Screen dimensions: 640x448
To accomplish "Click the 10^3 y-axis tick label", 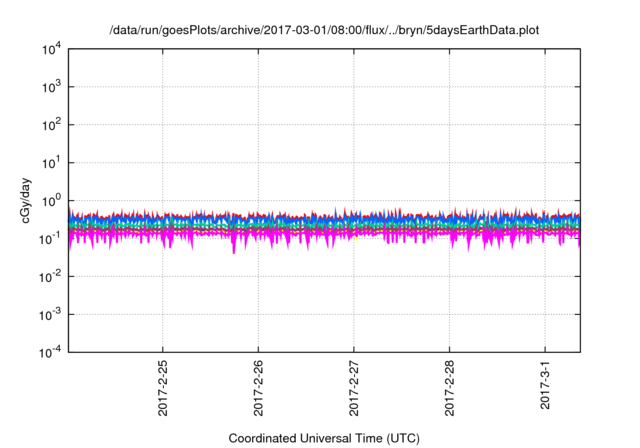I will coord(51,87).
